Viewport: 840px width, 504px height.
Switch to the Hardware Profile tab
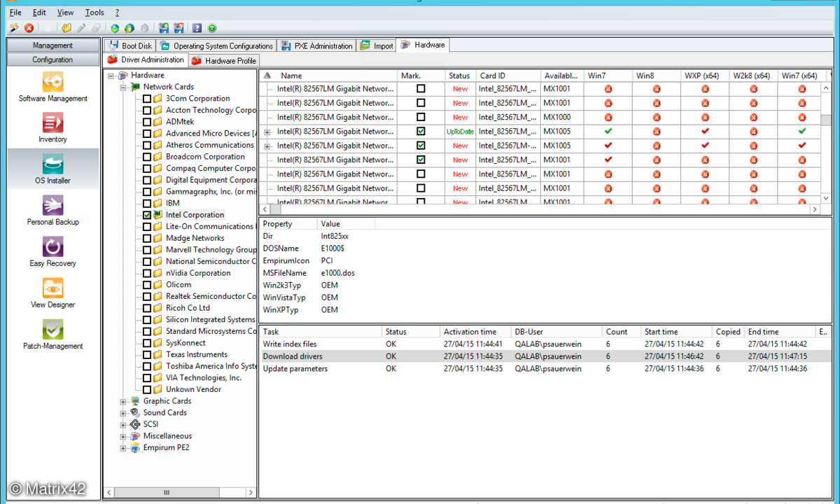point(223,61)
